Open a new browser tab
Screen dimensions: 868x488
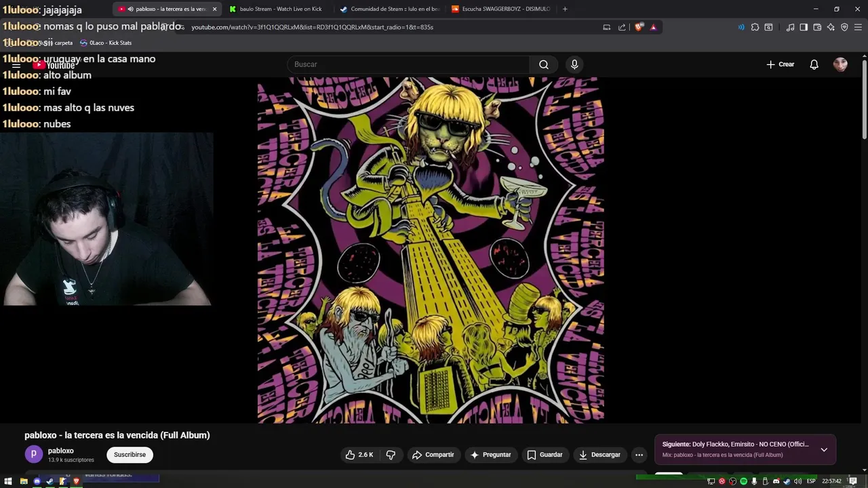click(x=565, y=9)
